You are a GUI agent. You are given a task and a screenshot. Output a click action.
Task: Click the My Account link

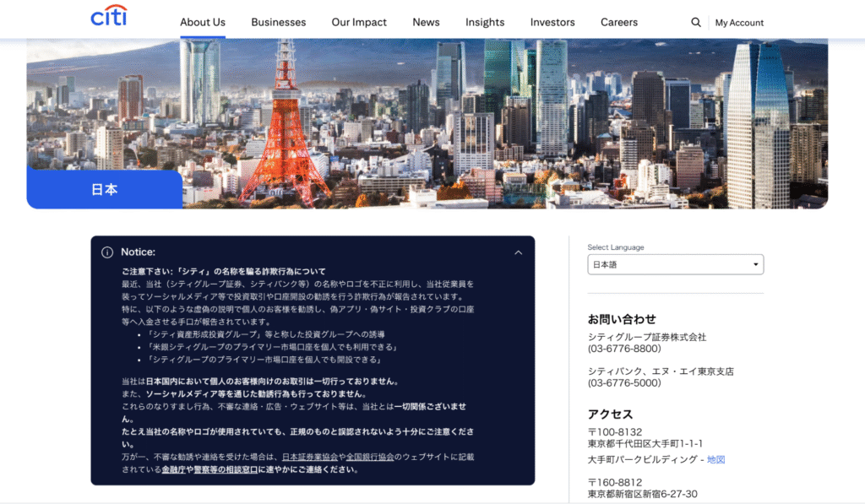tap(739, 23)
